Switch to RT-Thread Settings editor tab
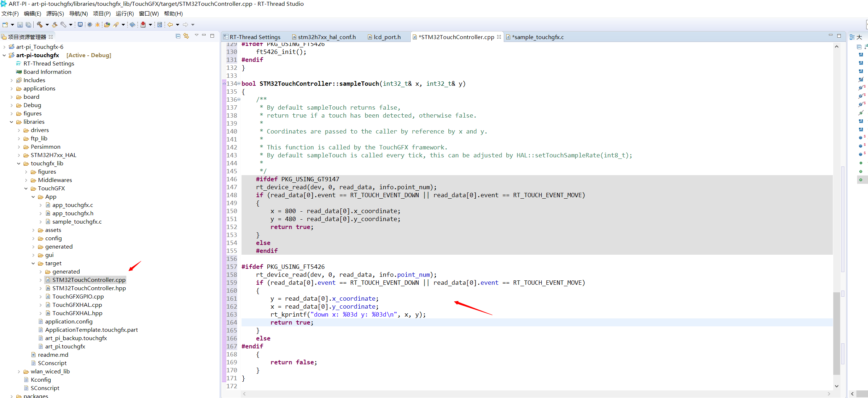The image size is (868, 398). pyautogui.click(x=252, y=37)
